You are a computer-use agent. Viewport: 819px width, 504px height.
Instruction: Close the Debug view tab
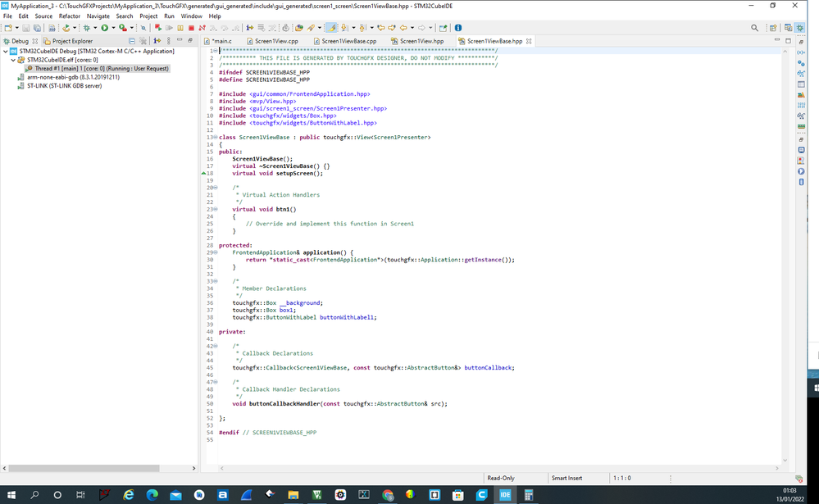coord(35,41)
